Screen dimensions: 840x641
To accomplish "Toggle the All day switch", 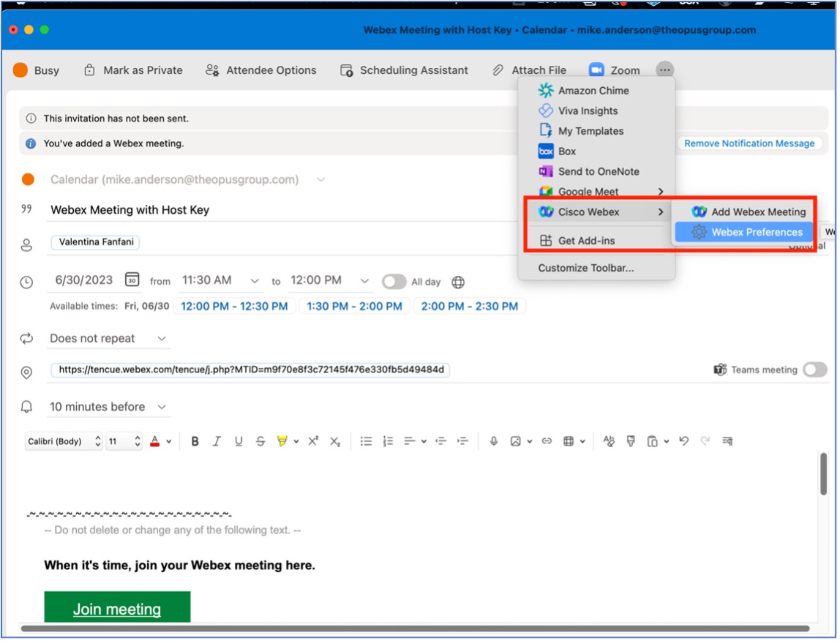I will pos(394,282).
